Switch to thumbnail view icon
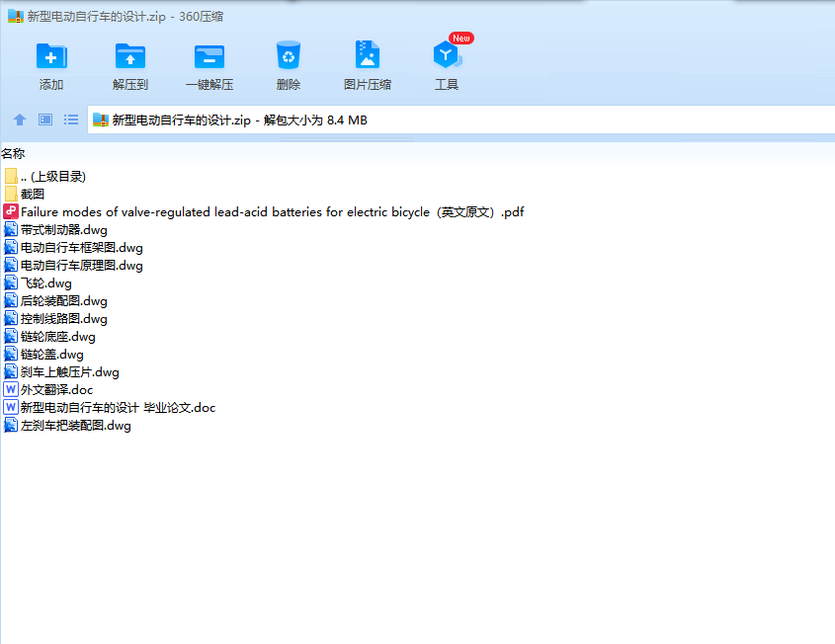Image resolution: width=835 pixels, height=644 pixels. (45, 120)
